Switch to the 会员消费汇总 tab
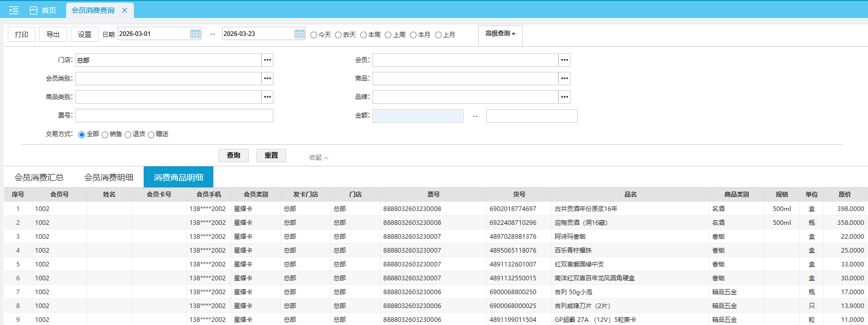Image resolution: width=868 pixels, height=325 pixels. 39,177
